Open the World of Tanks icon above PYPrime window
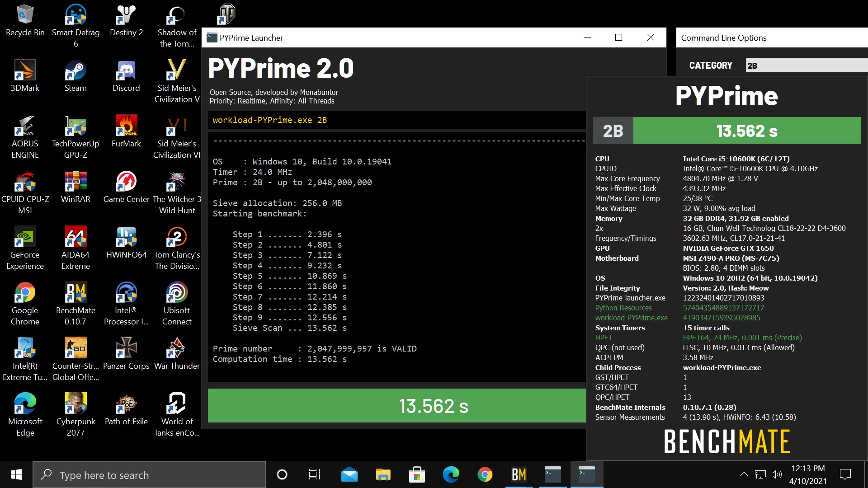 pos(227,14)
